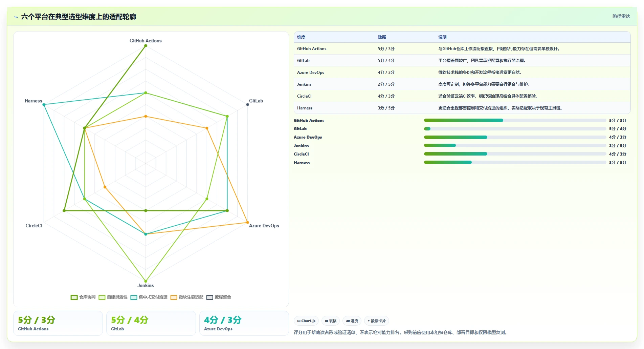Image resolution: width=644 pixels, height=349 pixels.
Task: Click the 说明 table column header
Action: (x=442, y=37)
